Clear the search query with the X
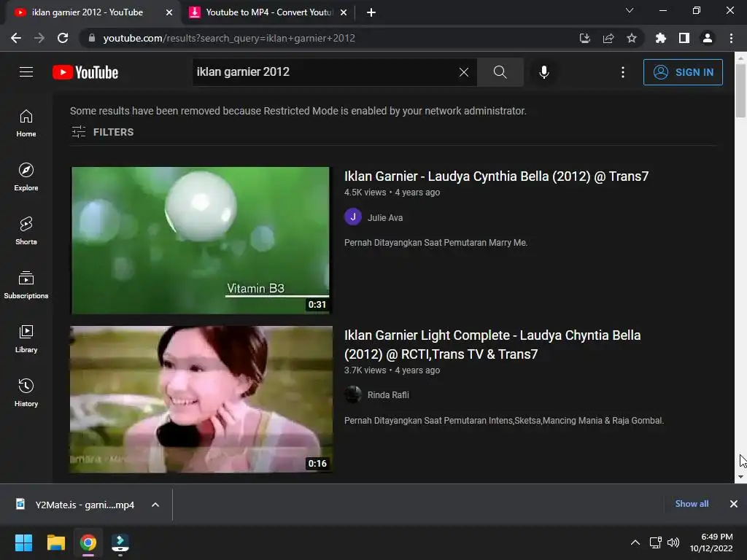The image size is (747, 560). coord(463,72)
